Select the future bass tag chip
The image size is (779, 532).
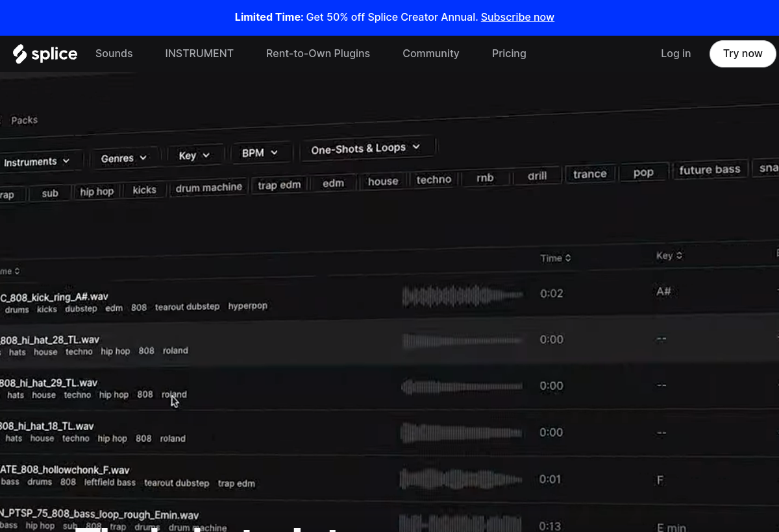(x=710, y=170)
